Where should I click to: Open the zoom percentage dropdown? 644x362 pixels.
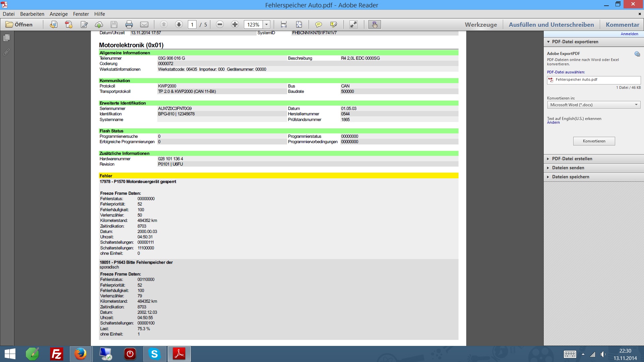coord(267,24)
